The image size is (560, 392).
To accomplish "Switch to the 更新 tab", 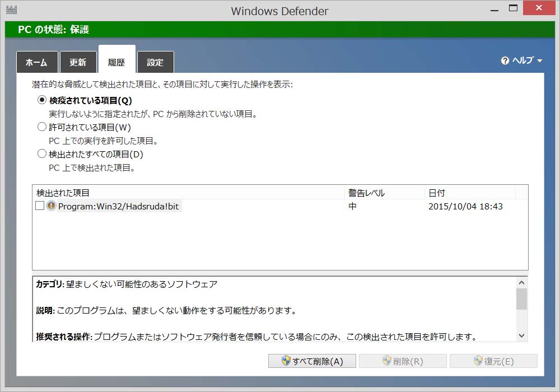I will click(78, 62).
